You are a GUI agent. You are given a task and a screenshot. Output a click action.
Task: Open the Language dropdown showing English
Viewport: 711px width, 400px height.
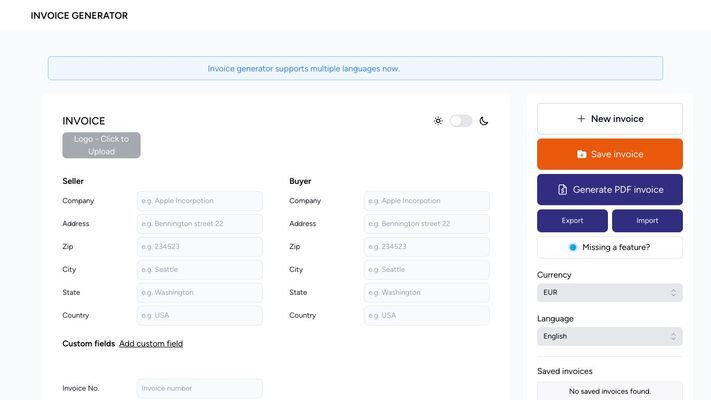coord(609,337)
